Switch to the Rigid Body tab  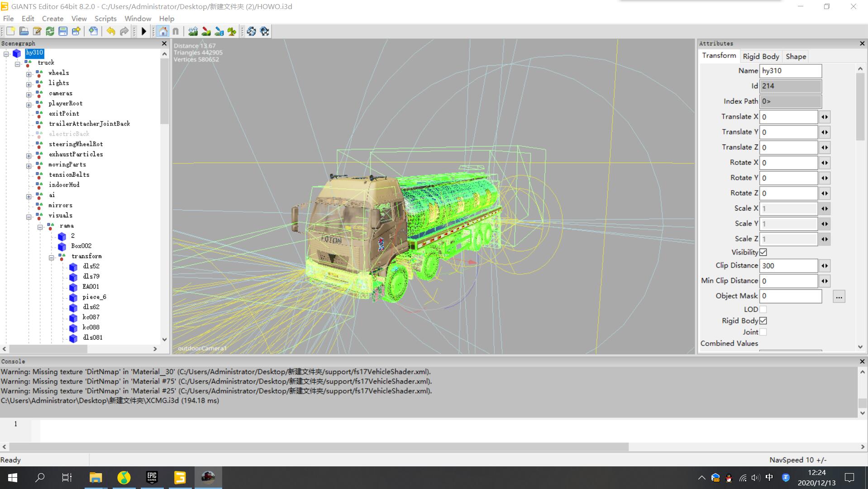[x=761, y=57]
